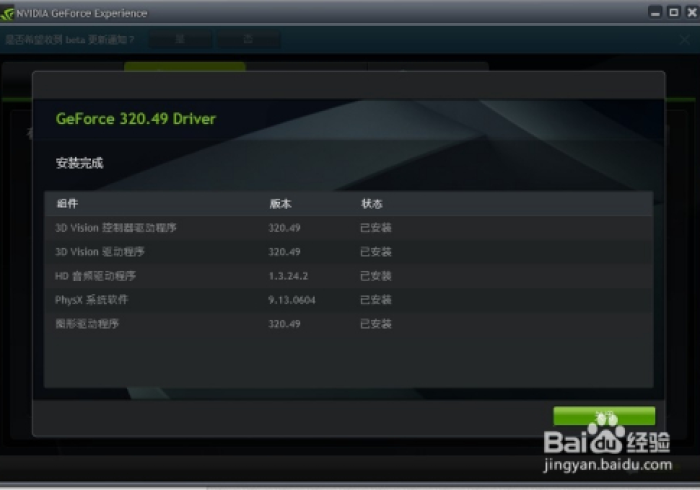Minimize the GeForce Experience window

click(656, 12)
